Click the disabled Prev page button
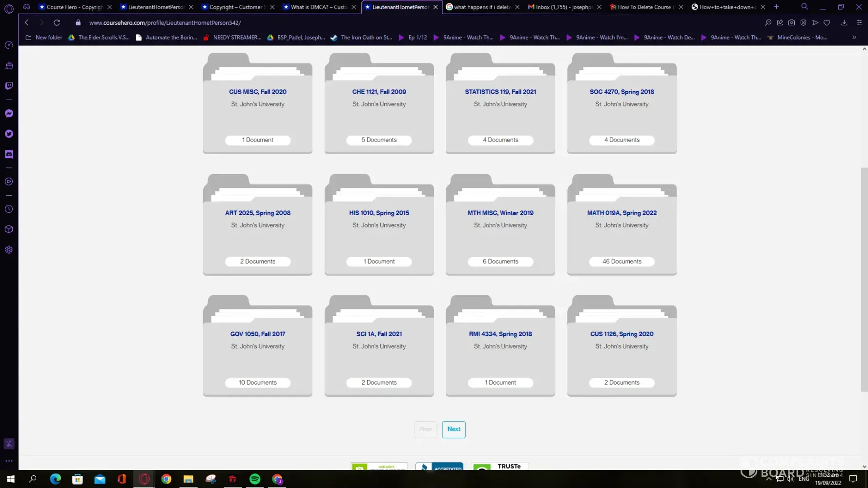Viewport: 868px width, 488px height. [x=425, y=429]
